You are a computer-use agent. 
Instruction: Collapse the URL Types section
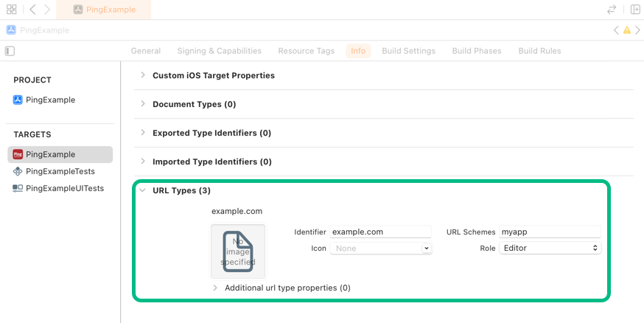point(143,190)
